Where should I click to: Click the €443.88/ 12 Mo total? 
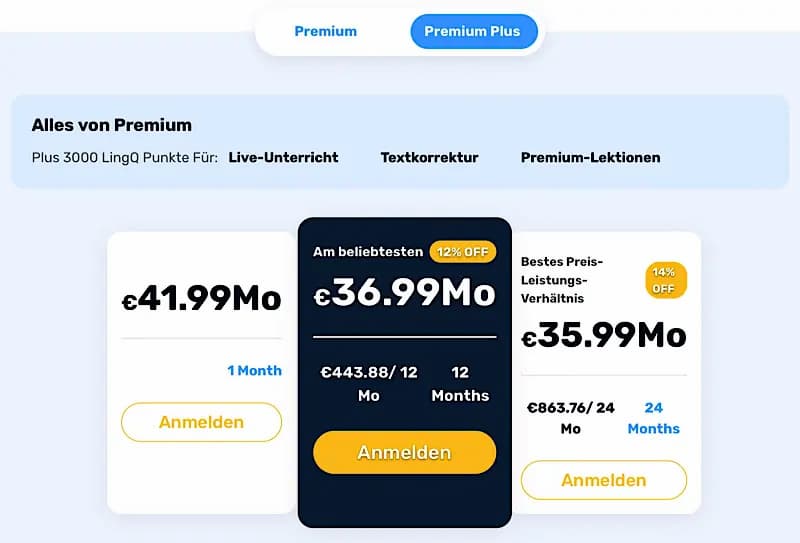point(368,383)
